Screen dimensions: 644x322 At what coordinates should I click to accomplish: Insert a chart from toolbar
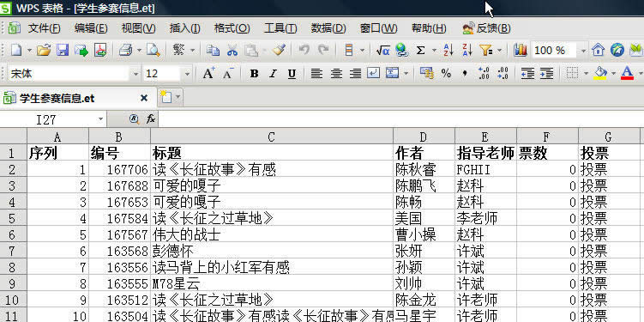[521, 50]
